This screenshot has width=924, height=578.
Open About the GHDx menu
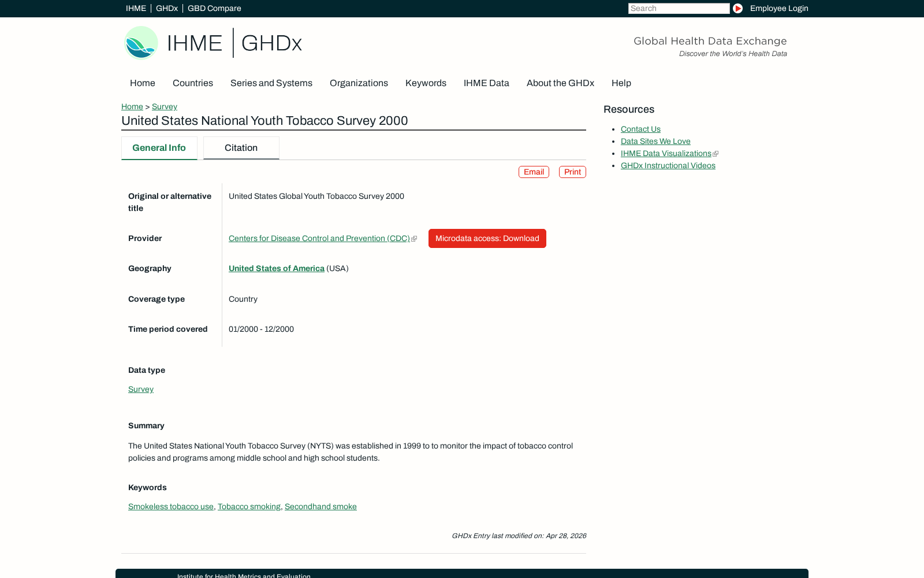pos(560,83)
